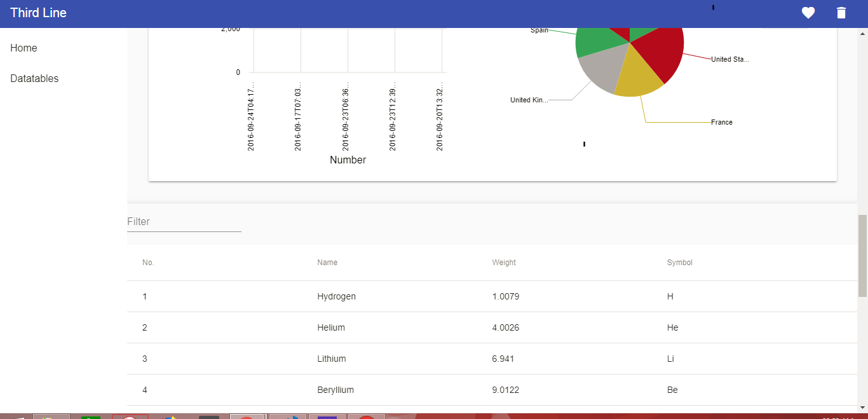Open the Home sidebar link
The width and height of the screenshot is (868, 419).
[x=24, y=48]
